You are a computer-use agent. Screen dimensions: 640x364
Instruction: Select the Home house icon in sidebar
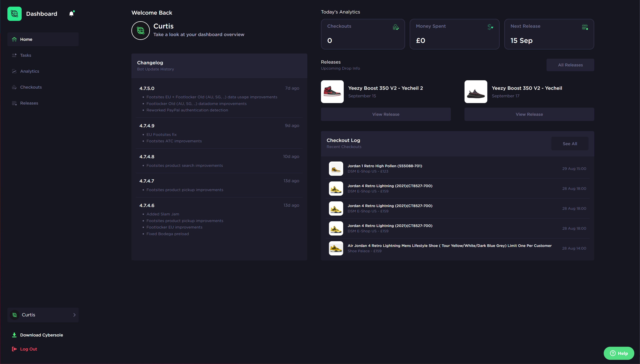click(14, 39)
